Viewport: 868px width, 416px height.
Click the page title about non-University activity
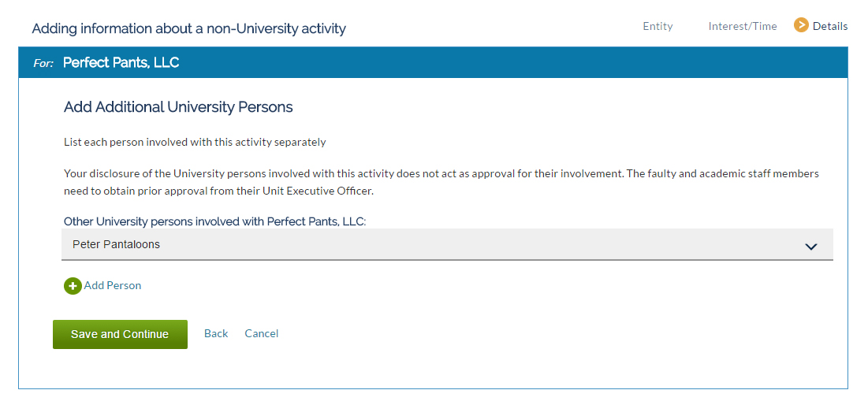pyautogui.click(x=188, y=28)
